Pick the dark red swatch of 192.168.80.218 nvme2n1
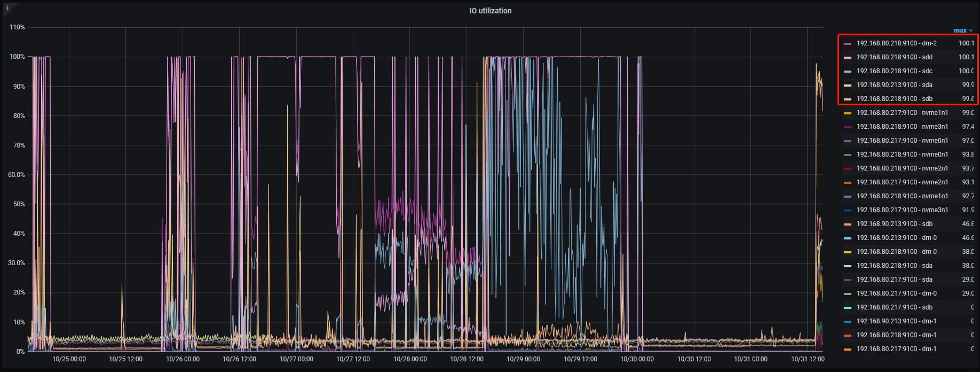 click(x=848, y=168)
